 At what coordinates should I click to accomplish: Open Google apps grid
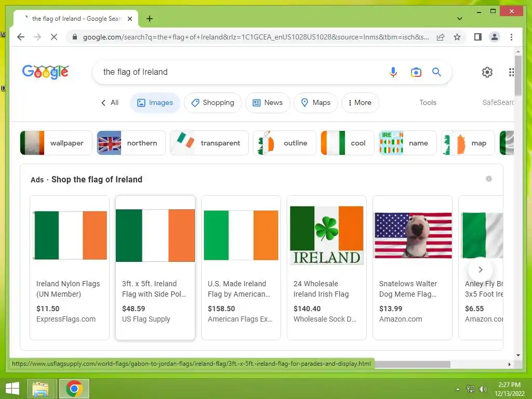coord(511,72)
